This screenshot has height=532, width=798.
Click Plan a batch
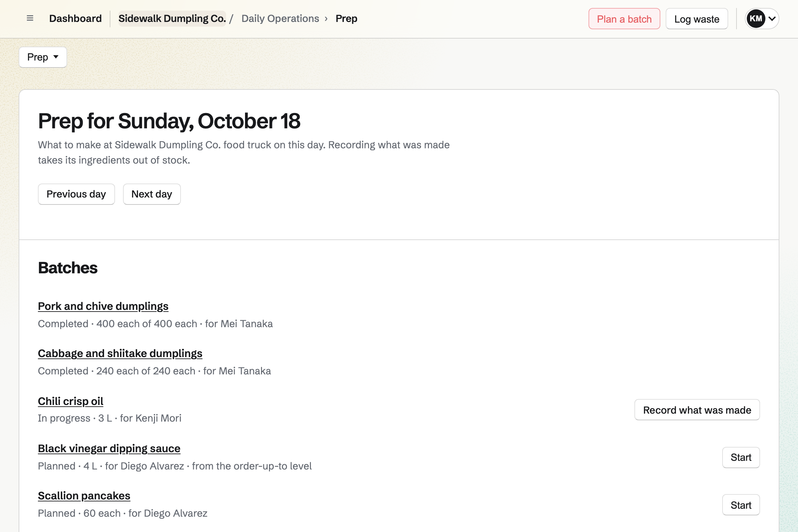pos(624,19)
